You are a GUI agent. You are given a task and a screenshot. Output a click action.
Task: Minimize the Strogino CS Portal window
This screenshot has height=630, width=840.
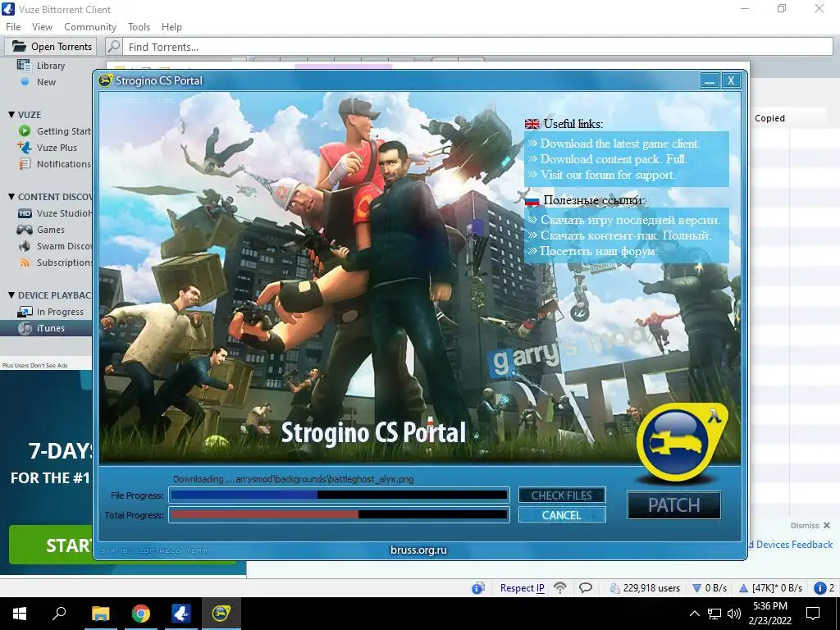(710, 80)
